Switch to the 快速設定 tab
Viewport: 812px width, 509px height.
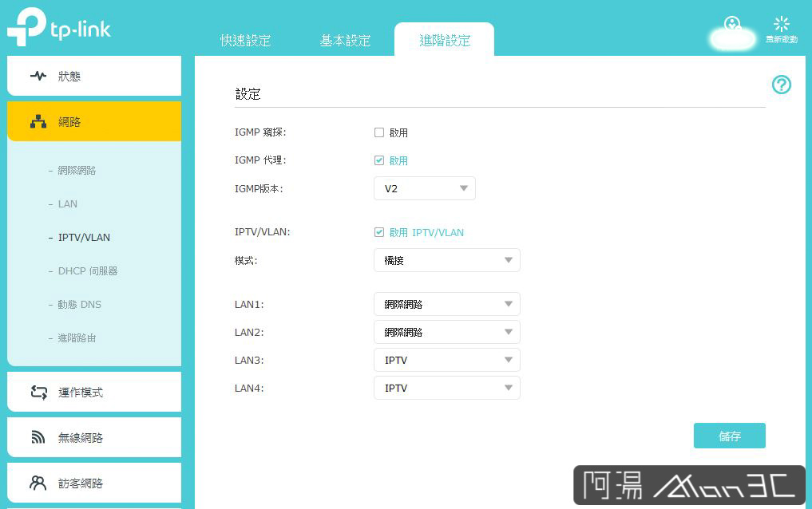click(x=245, y=41)
